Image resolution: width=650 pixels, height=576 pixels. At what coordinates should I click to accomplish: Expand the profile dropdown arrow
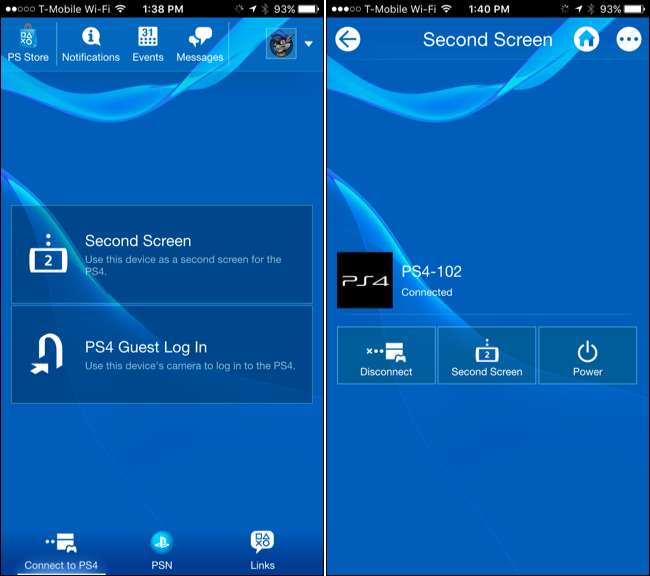point(308,44)
